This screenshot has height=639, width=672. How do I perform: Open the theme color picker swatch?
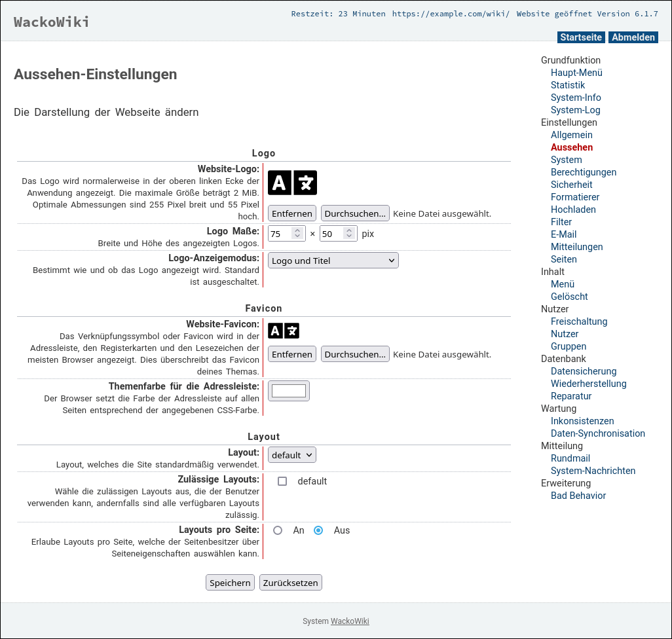(x=289, y=391)
